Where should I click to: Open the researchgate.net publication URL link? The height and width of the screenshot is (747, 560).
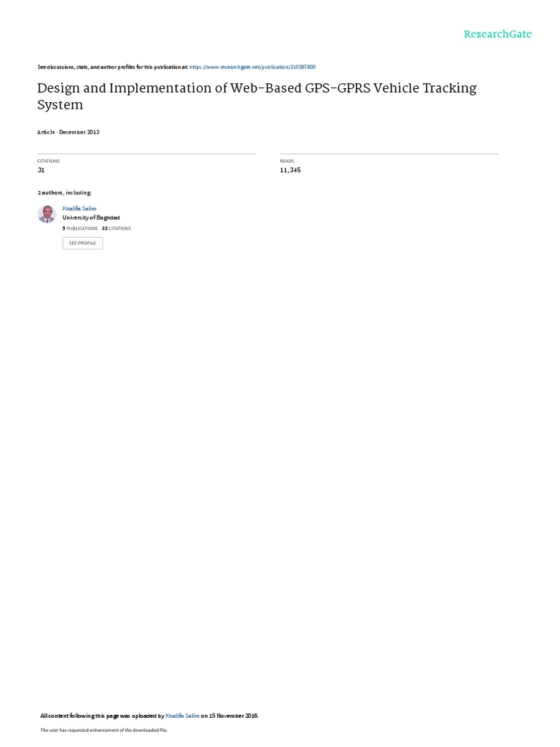252,67
